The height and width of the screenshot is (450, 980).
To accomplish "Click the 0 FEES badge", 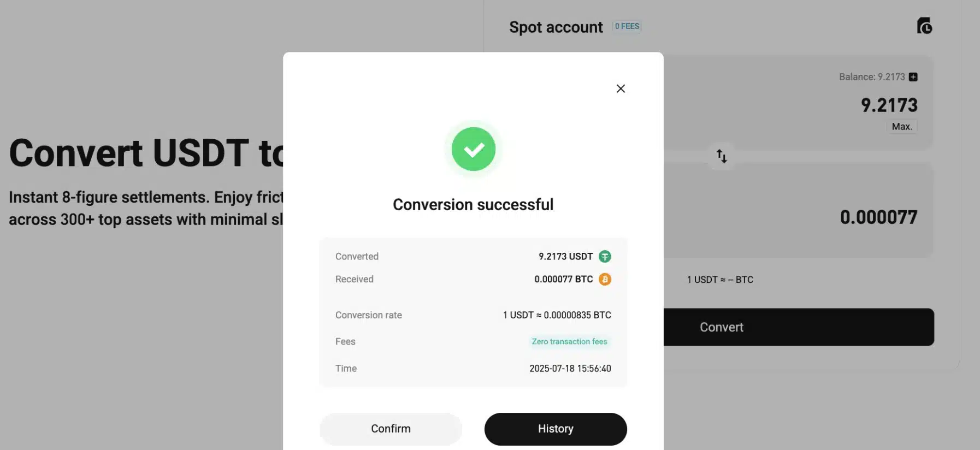I will [x=627, y=26].
